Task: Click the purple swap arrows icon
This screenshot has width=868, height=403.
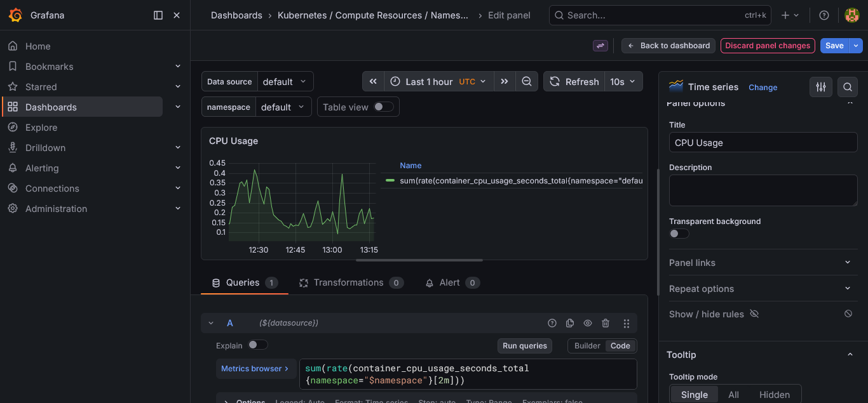Action: point(600,46)
